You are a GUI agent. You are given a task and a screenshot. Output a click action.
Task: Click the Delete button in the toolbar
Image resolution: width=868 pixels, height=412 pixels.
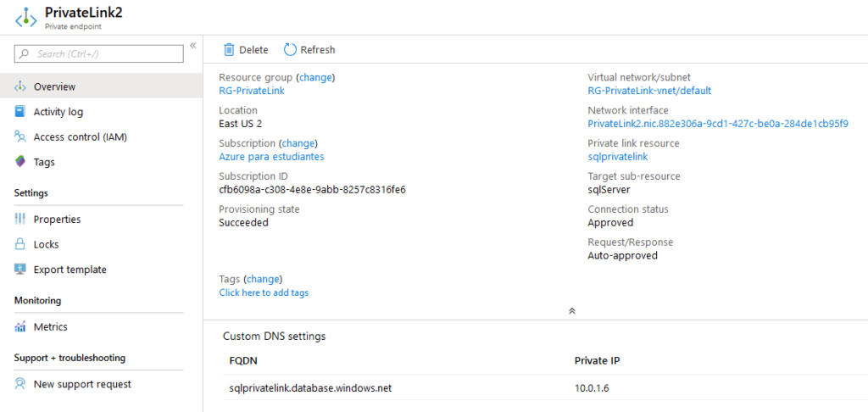point(246,50)
